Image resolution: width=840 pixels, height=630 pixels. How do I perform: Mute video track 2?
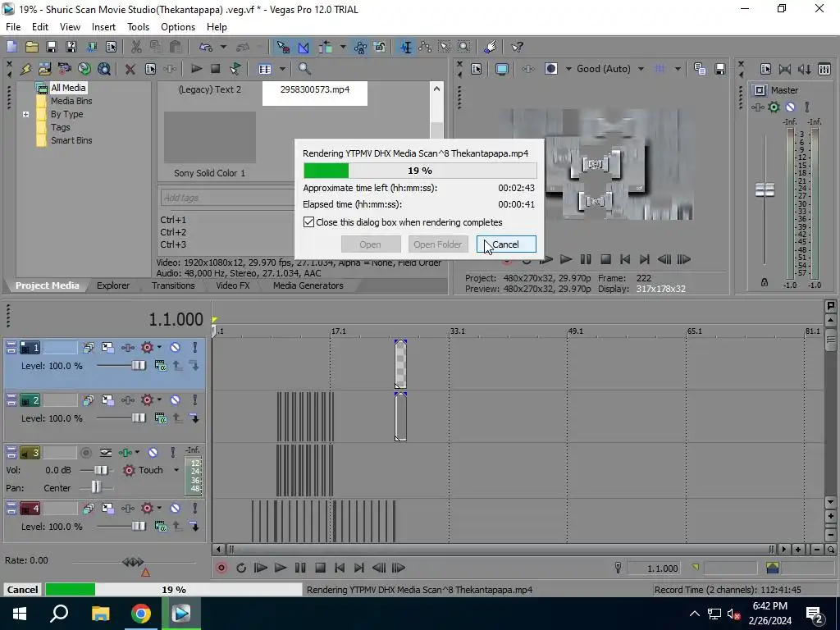tap(176, 400)
